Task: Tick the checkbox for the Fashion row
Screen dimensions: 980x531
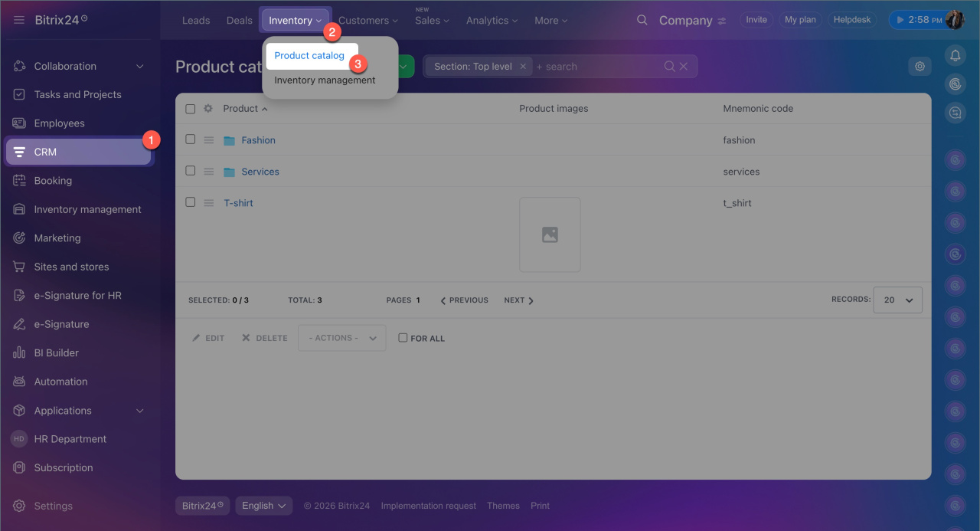Action: pyautogui.click(x=191, y=139)
